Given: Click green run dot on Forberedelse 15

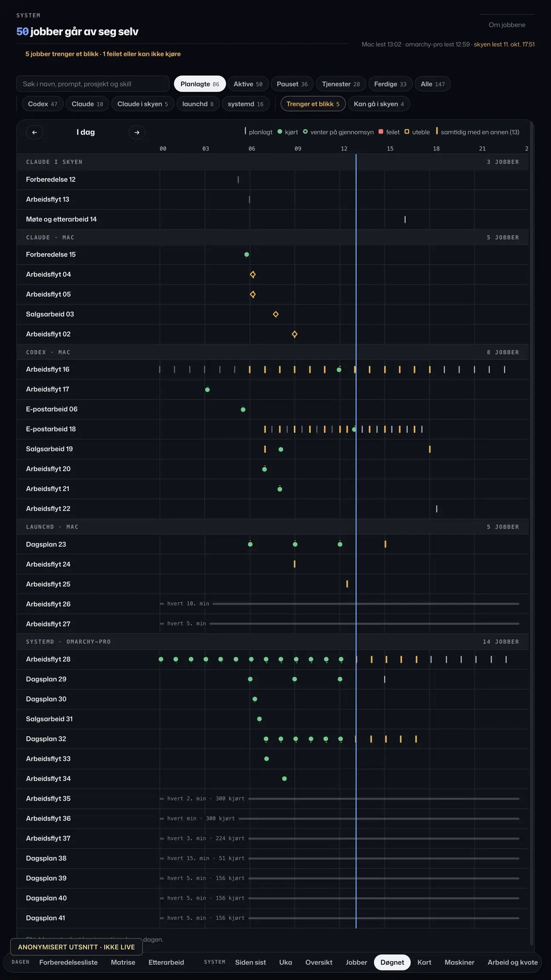Looking at the screenshot, I should pyautogui.click(x=247, y=255).
